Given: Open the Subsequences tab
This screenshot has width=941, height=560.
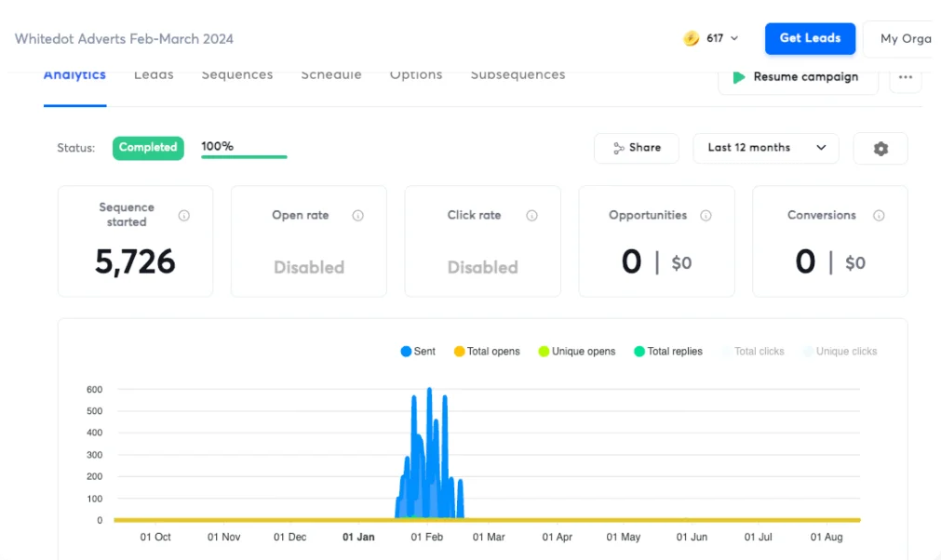Looking at the screenshot, I should coord(518,75).
